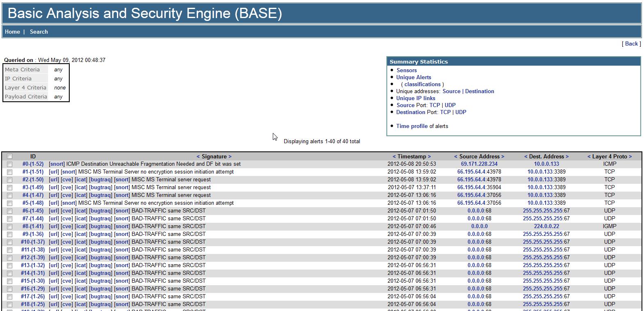
Task: Open [snort] reference in row #9-(1-36)
Action: (x=122, y=234)
